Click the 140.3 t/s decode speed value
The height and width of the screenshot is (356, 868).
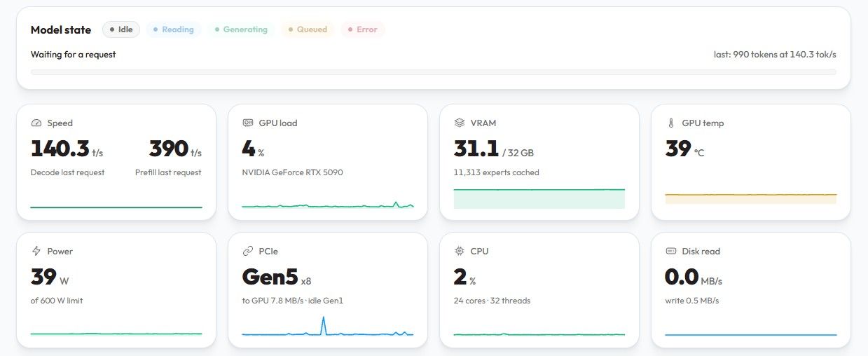pos(67,149)
